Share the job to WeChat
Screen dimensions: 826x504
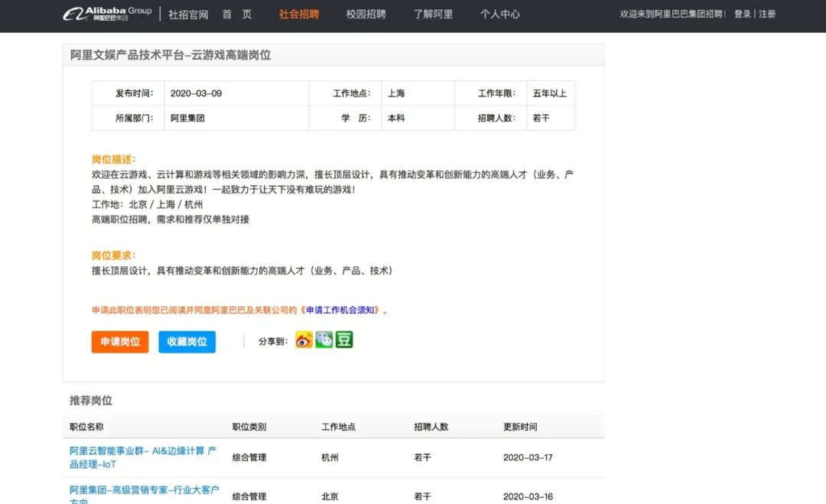click(324, 340)
